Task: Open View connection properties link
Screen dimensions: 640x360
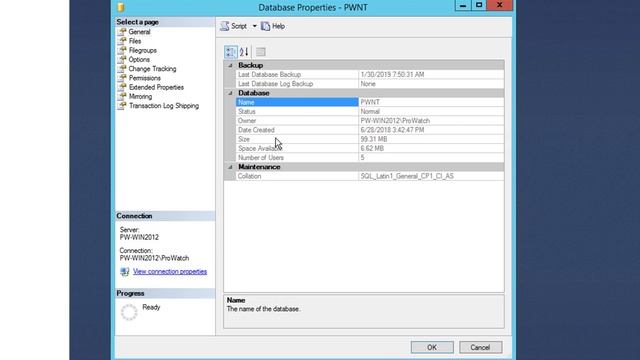Action: pos(170,271)
